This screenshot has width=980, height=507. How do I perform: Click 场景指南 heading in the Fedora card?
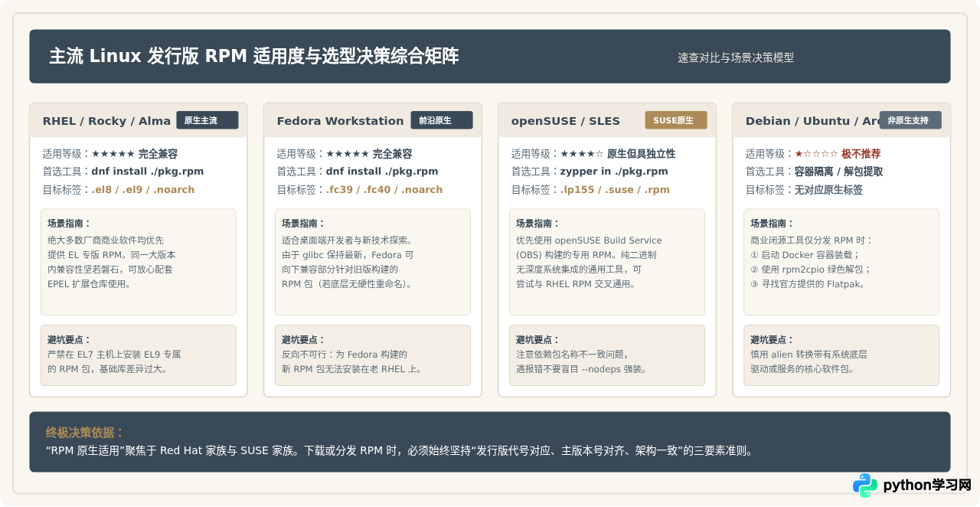coord(303,224)
